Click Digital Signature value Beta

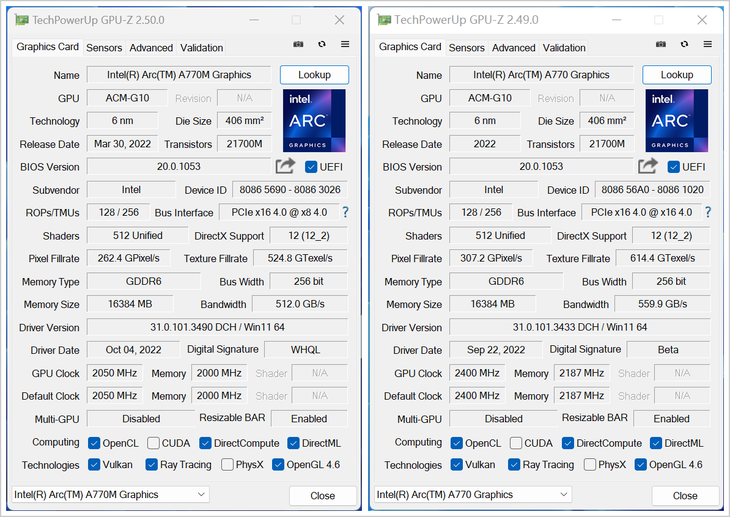pyautogui.click(x=668, y=350)
